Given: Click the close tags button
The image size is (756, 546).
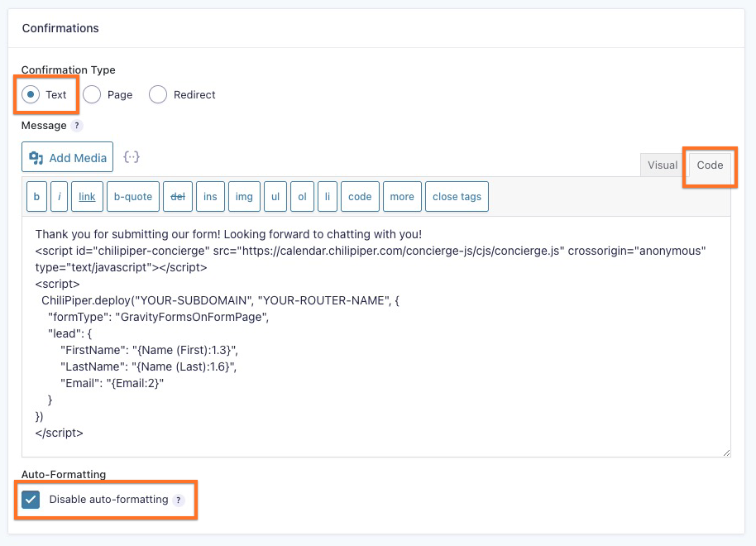Looking at the screenshot, I should [x=457, y=197].
